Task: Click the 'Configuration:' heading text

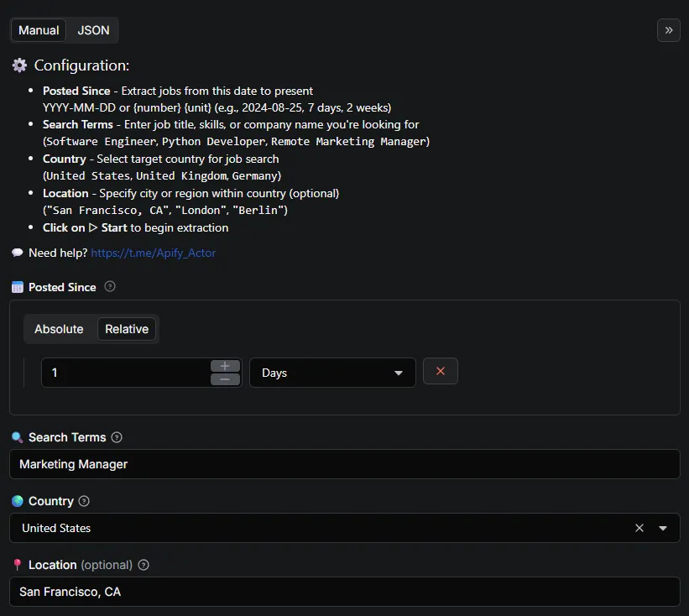Action: [81, 65]
